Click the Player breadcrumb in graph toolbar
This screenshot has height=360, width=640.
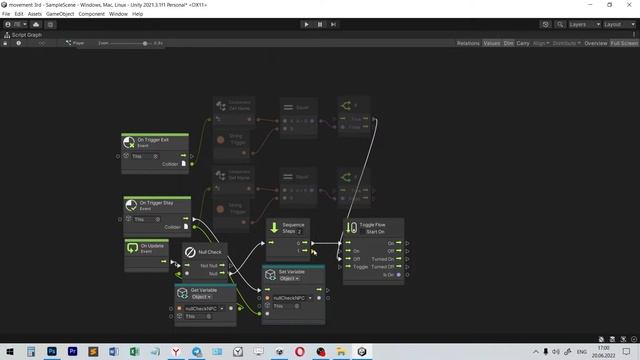click(x=75, y=43)
